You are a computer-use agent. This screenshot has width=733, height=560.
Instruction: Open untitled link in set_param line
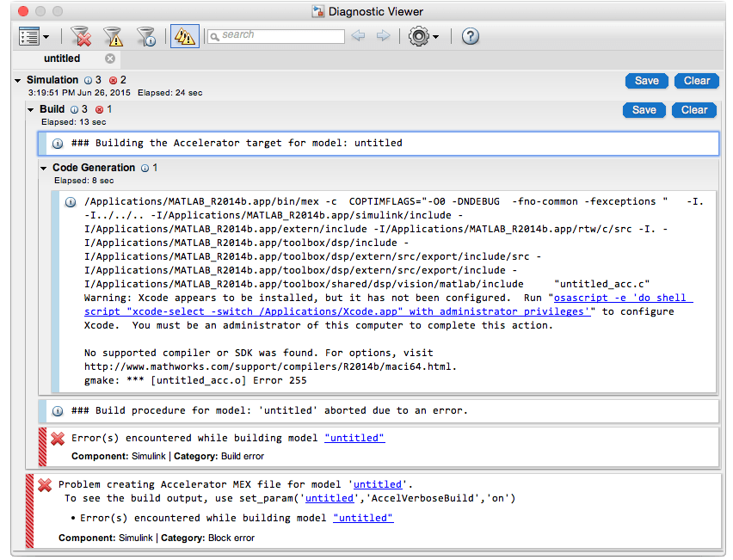point(330,498)
